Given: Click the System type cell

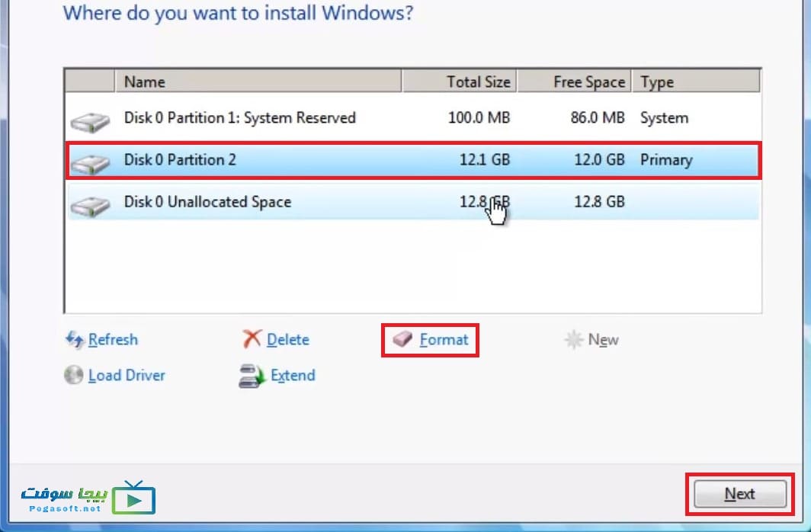Looking at the screenshot, I should (x=664, y=118).
